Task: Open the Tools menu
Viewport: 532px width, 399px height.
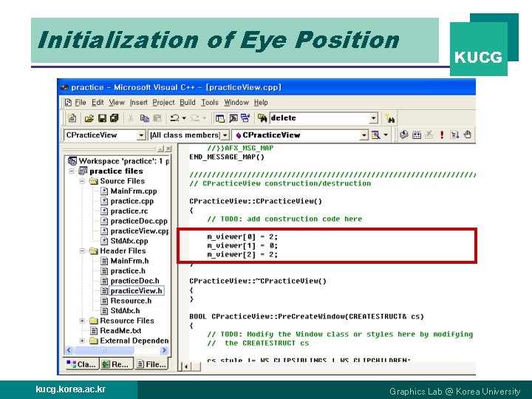Action: point(210,103)
